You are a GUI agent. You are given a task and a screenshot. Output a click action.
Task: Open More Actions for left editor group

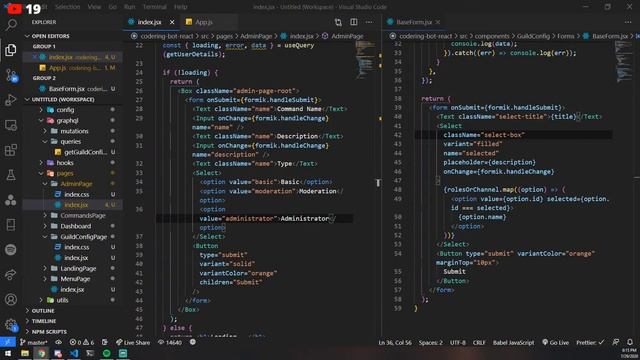click(369, 22)
